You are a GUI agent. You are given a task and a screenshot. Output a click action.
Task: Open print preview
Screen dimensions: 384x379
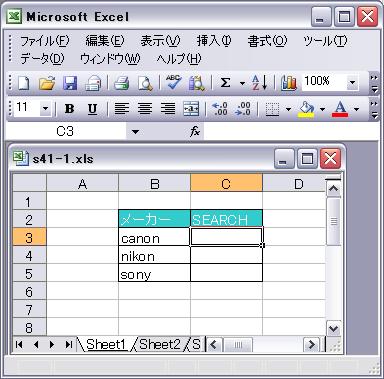[145, 83]
